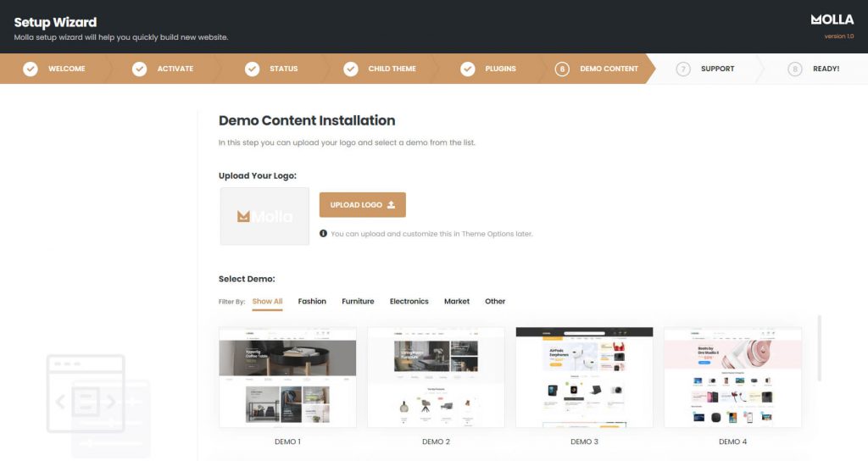This screenshot has height=461, width=868.
Task: Click the Activate step checkmark icon
Action: click(139, 69)
